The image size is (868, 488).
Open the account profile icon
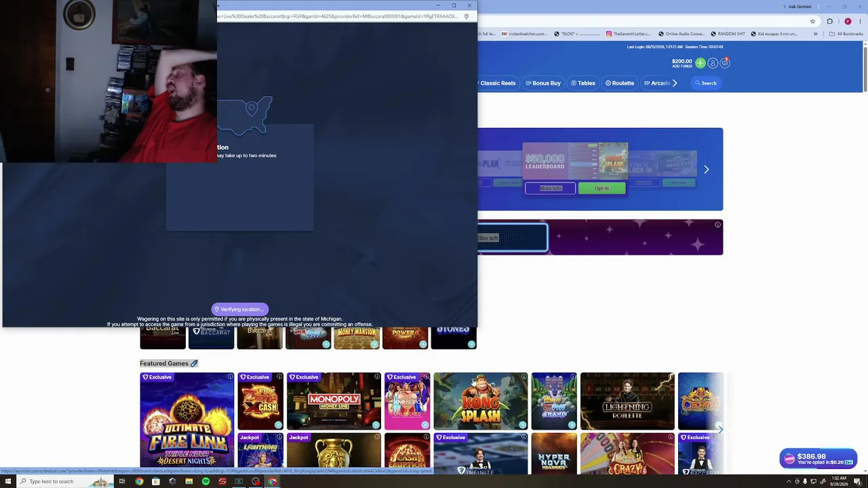(713, 63)
